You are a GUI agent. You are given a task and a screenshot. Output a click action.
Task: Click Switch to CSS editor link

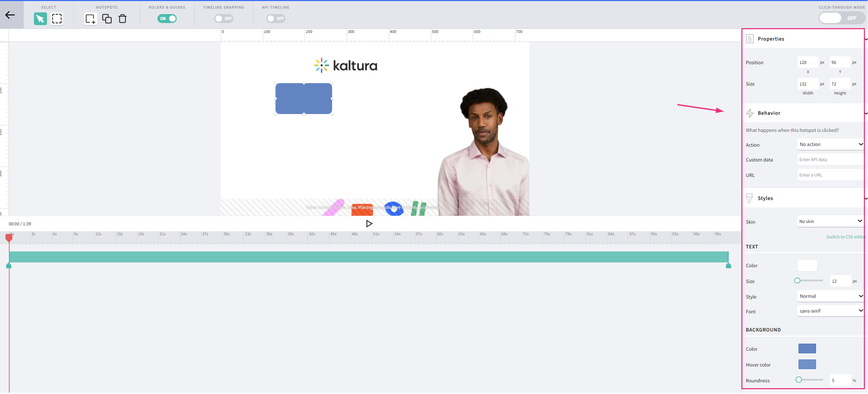(x=845, y=237)
